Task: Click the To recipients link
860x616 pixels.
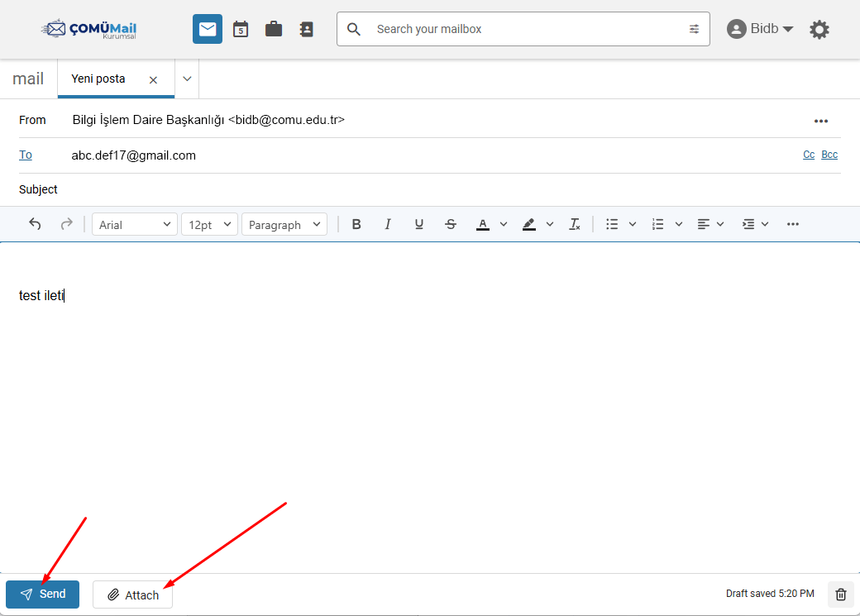Action: click(x=26, y=155)
